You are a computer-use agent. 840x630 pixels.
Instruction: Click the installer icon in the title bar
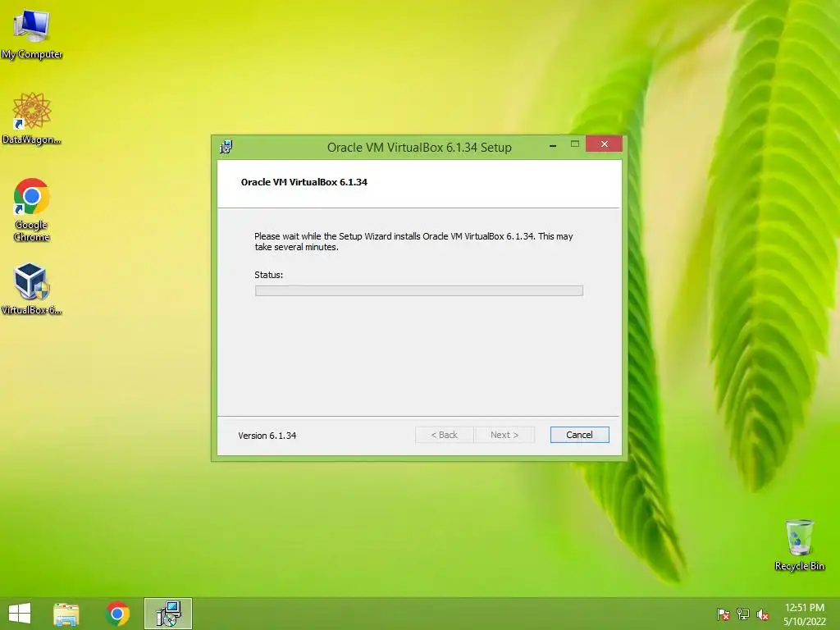tap(226, 147)
